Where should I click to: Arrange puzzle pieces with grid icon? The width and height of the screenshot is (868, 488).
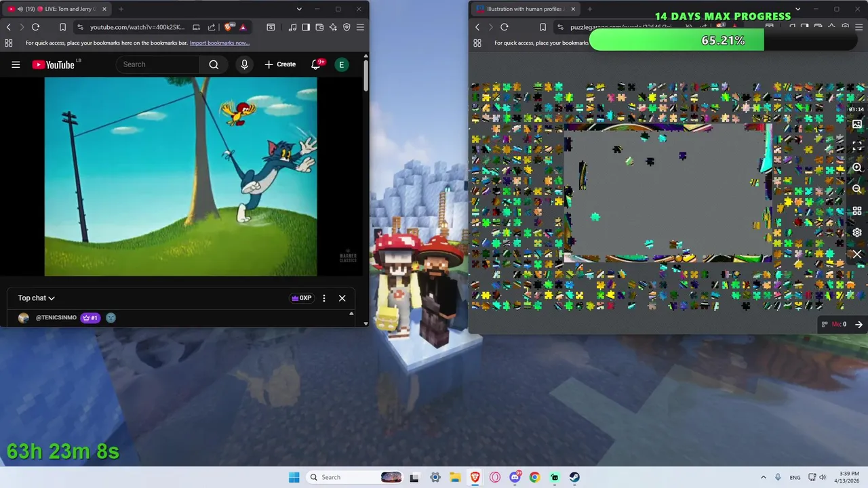pyautogui.click(x=857, y=211)
